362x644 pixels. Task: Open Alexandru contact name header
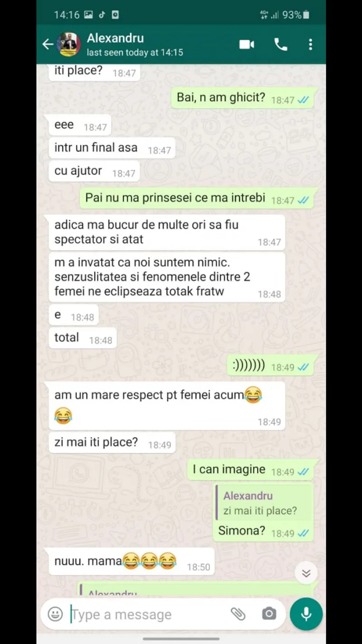[x=115, y=38]
